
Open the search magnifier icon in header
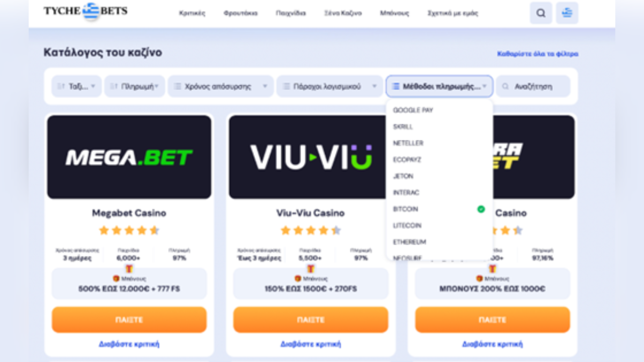point(540,13)
